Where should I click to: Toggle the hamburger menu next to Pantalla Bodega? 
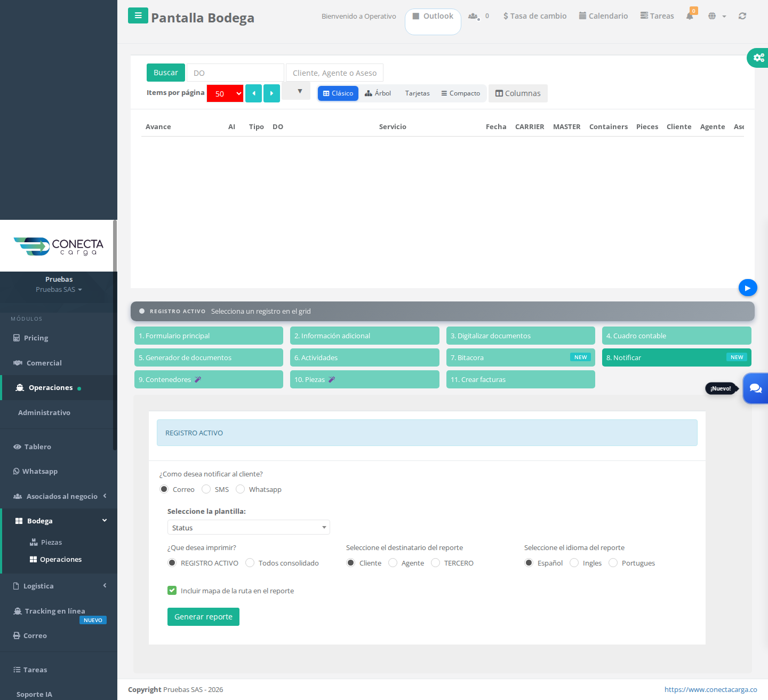138,15
